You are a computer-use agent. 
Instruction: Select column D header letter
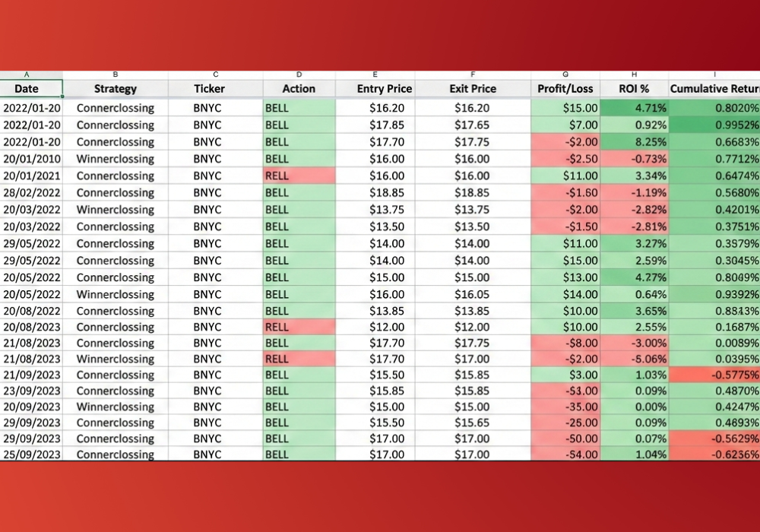pyautogui.click(x=299, y=74)
